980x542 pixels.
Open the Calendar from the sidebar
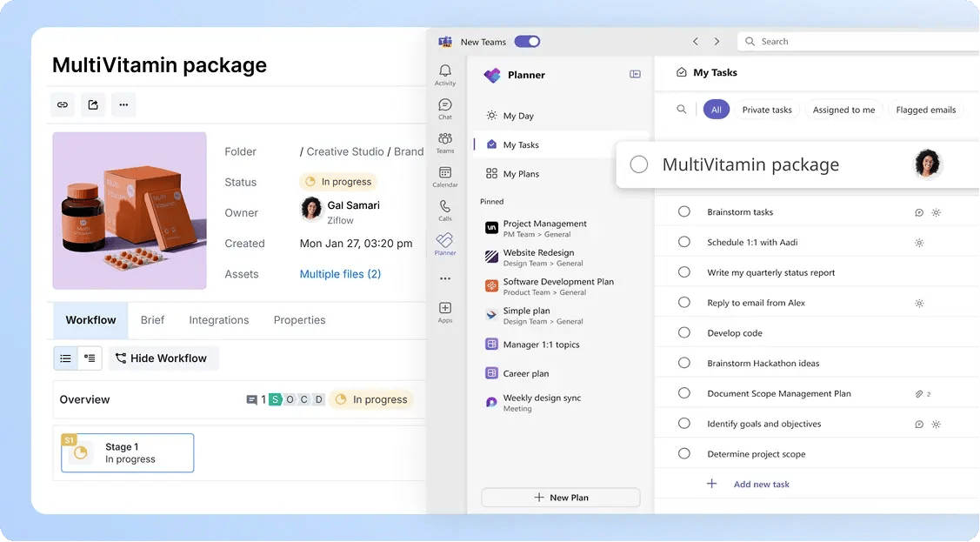coord(444,174)
